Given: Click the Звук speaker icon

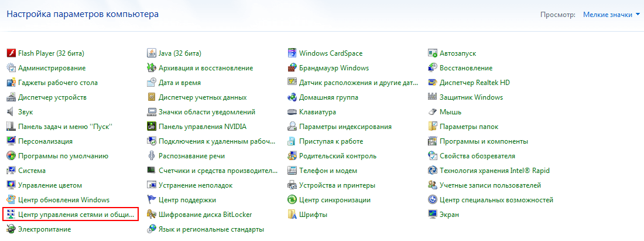Looking at the screenshot, I should pyautogui.click(x=11, y=112).
